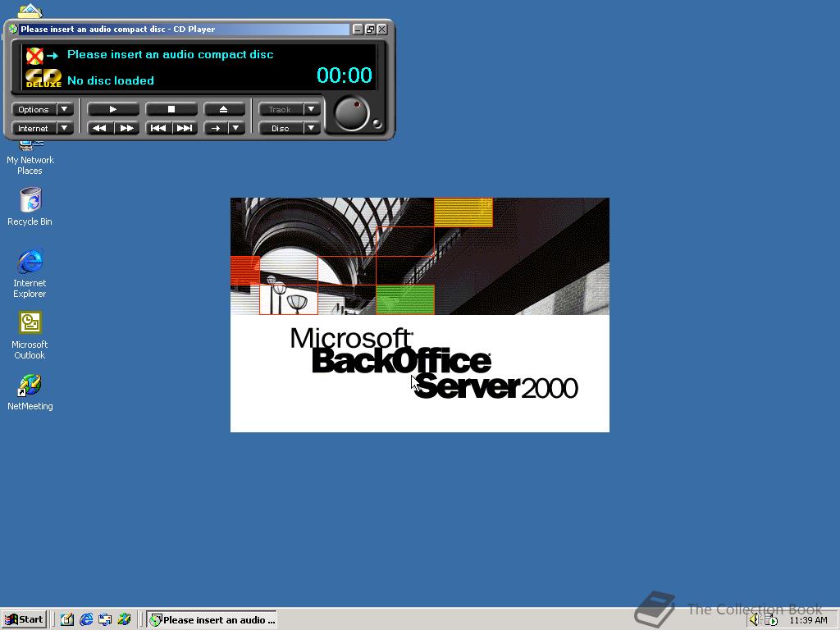Select the NetMeeting desktop shortcut
The width and height of the screenshot is (840, 630).
(30, 392)
